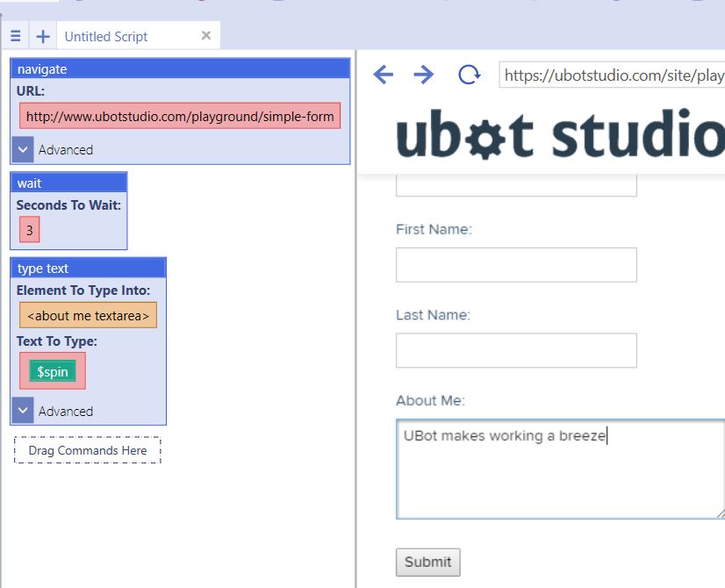Add a new script tab with the plus icon
Viewport: 725px width, 588px height.
coord(43,36)
